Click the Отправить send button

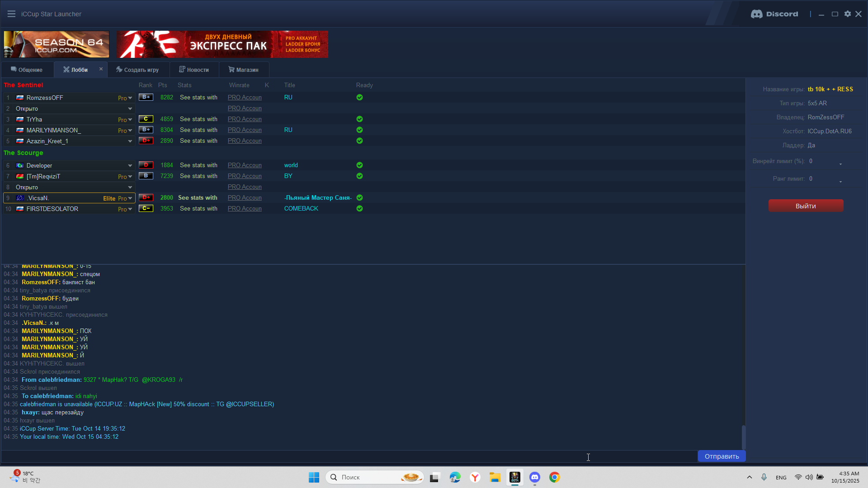pos(722,456)
